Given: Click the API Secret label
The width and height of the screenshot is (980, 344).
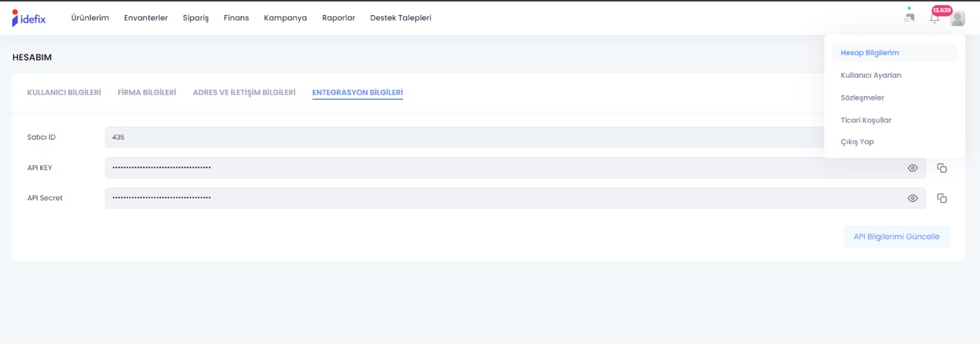Looking at the screenshot, I should pos(45,198).
